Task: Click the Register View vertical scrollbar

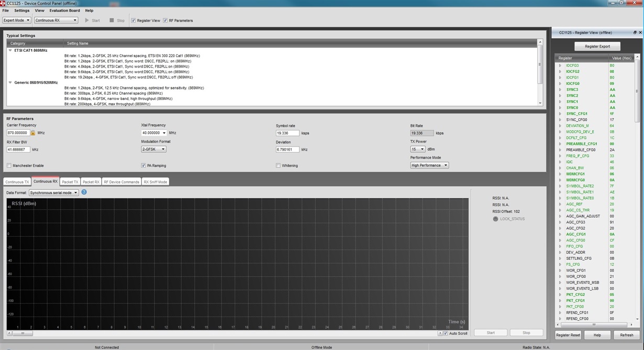Action: 638,188
